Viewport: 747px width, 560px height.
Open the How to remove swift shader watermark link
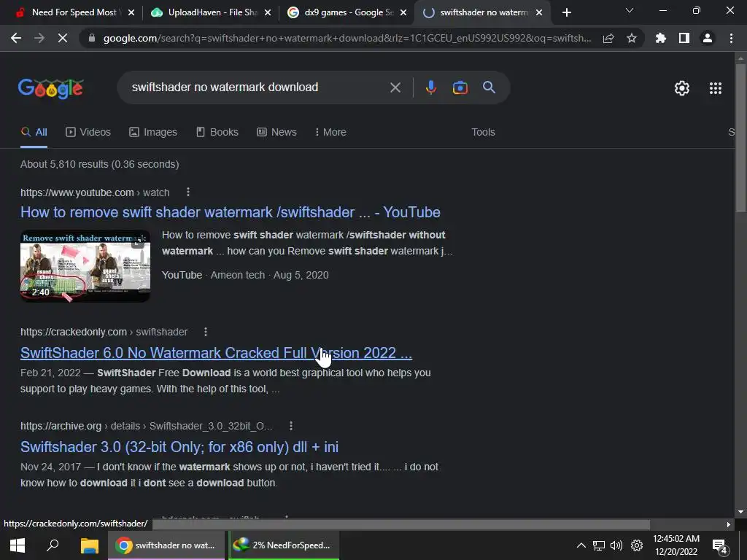tap(230, 212)
